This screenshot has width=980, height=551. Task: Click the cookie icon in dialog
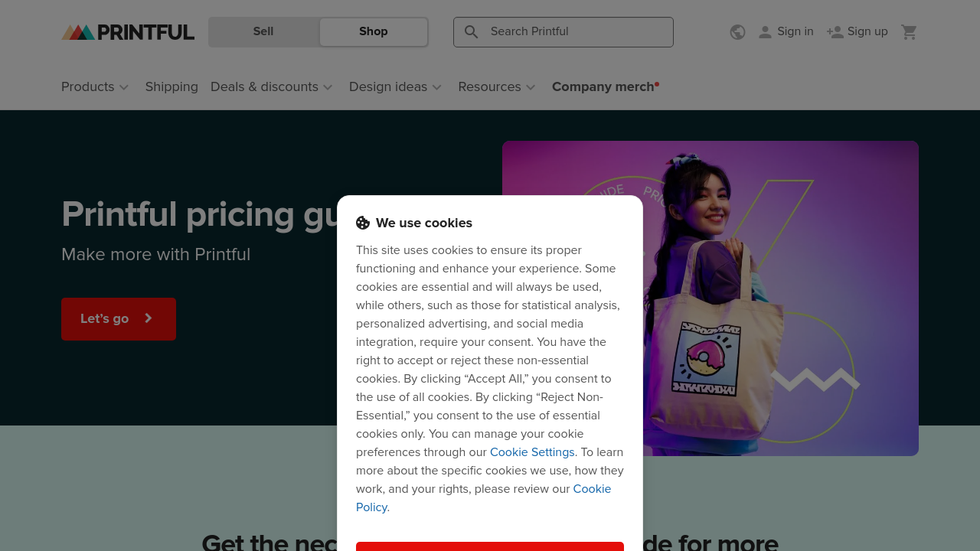click(x=363, y=223)
